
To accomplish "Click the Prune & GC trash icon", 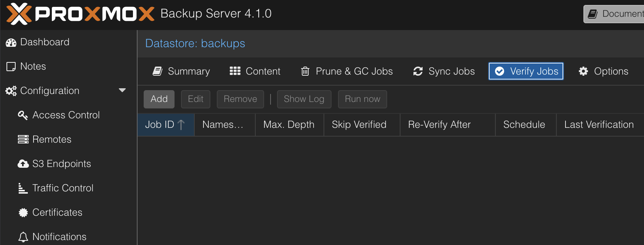I will click(x=305, y=71).
